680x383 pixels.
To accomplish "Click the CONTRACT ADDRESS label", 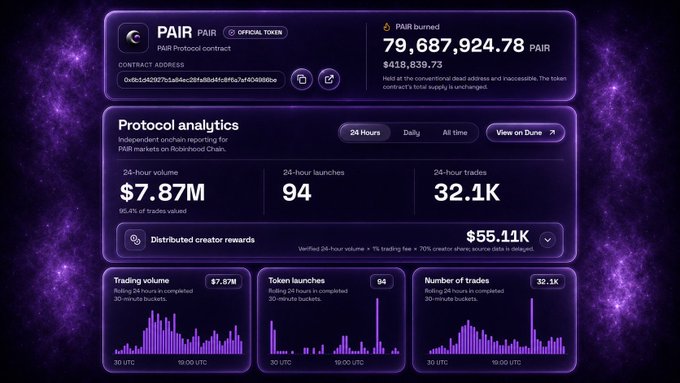I will click(151, 65).
